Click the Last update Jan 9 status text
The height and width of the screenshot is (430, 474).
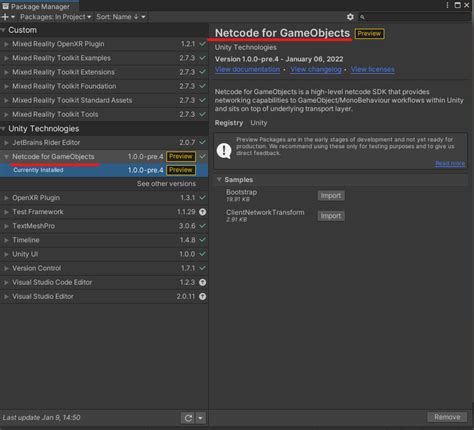pyautogui.click(x=42, y=418)
